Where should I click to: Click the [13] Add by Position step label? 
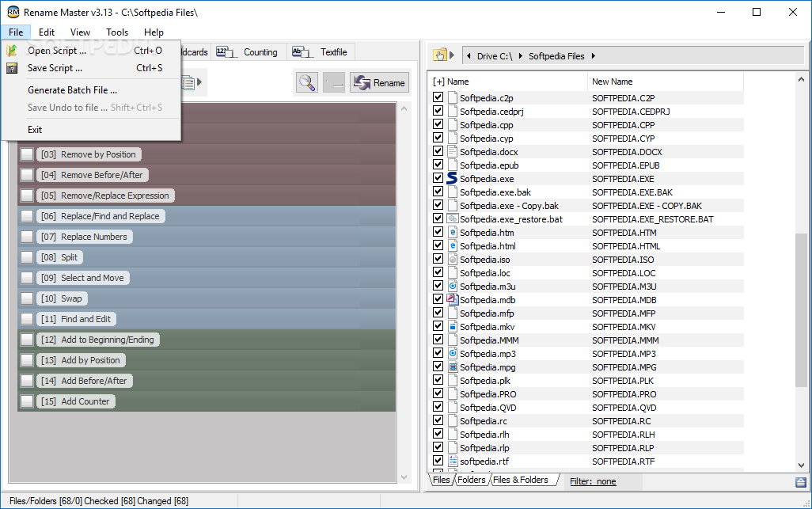(x=81, y=360)
